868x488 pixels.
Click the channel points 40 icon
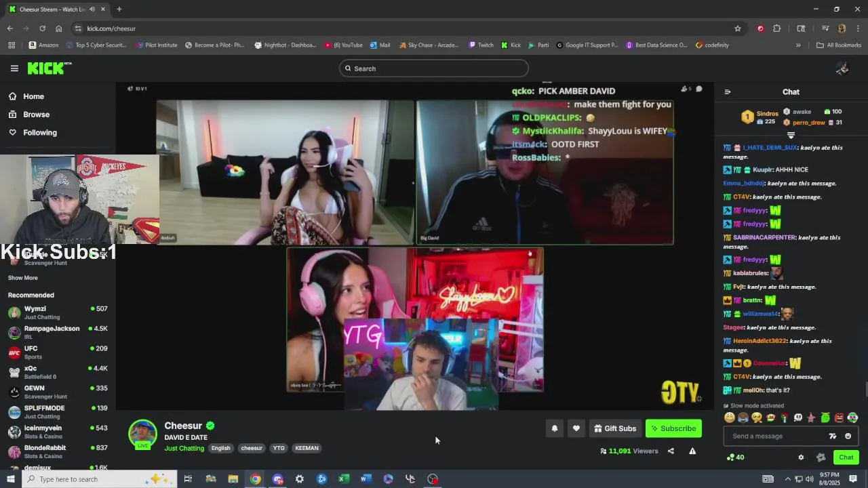click(x=735, y=457)
